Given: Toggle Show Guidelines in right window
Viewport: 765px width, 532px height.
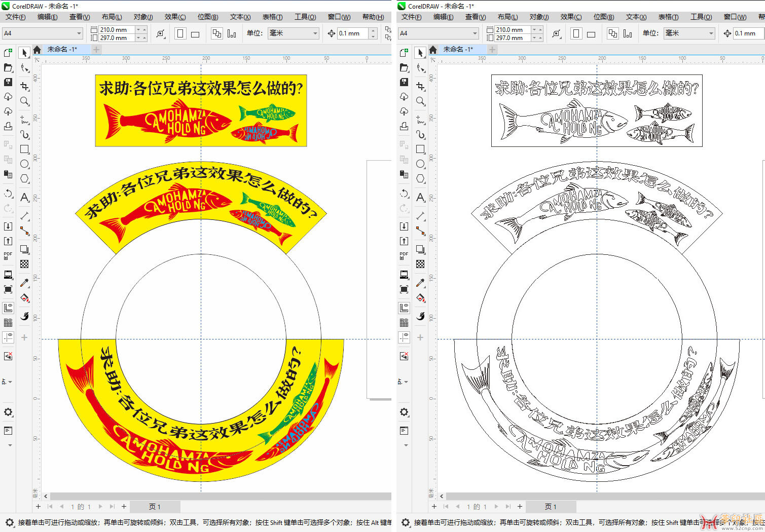Looking at the screenshot, I should (x=404, y=337).
